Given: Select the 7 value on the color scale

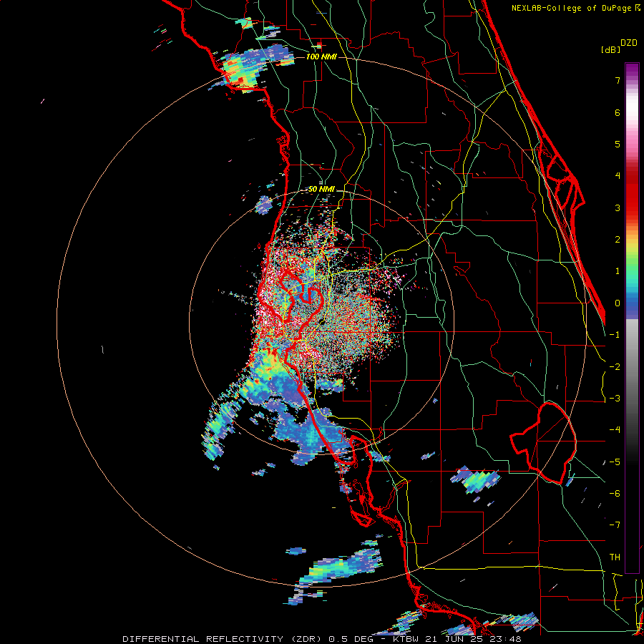Looking at the screenshot, I should pos(618,80).
